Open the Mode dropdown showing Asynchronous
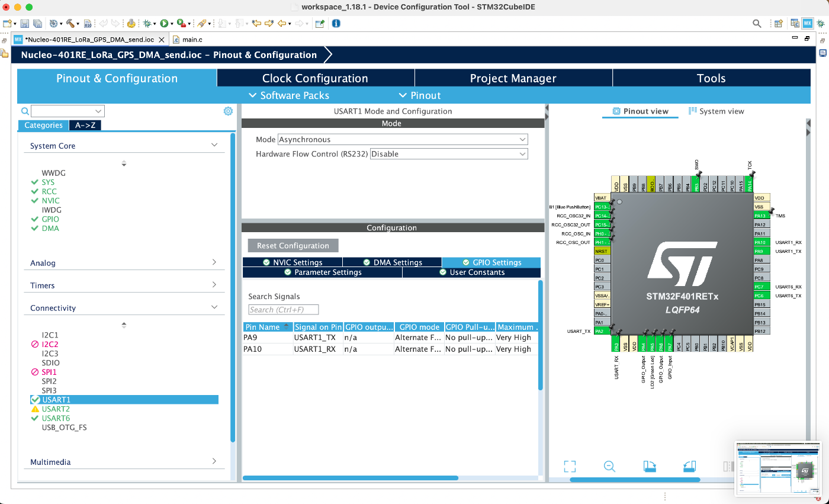Image resolution: width=829 pixels, height=504 pixels. click(403, 140)
